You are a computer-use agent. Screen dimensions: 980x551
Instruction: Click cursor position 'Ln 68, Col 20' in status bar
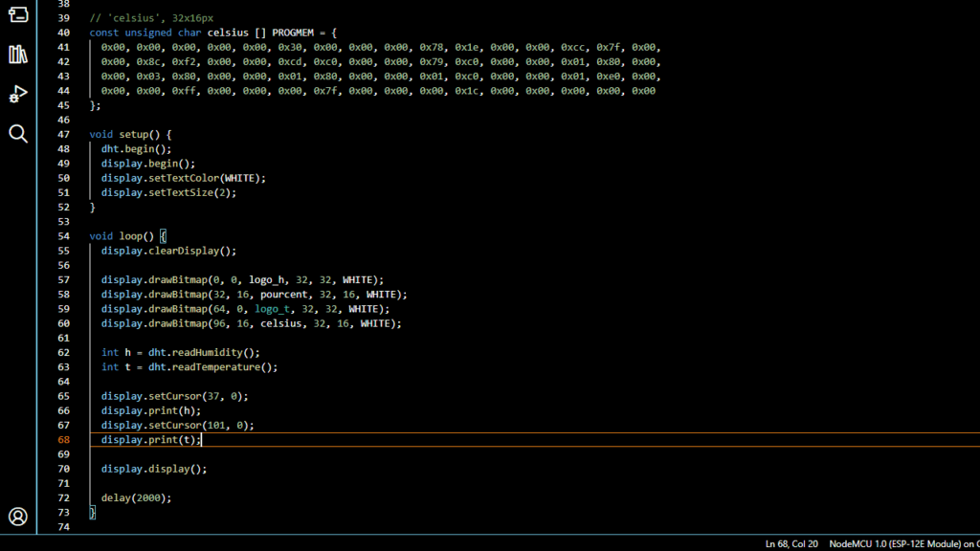coord(791,544)
